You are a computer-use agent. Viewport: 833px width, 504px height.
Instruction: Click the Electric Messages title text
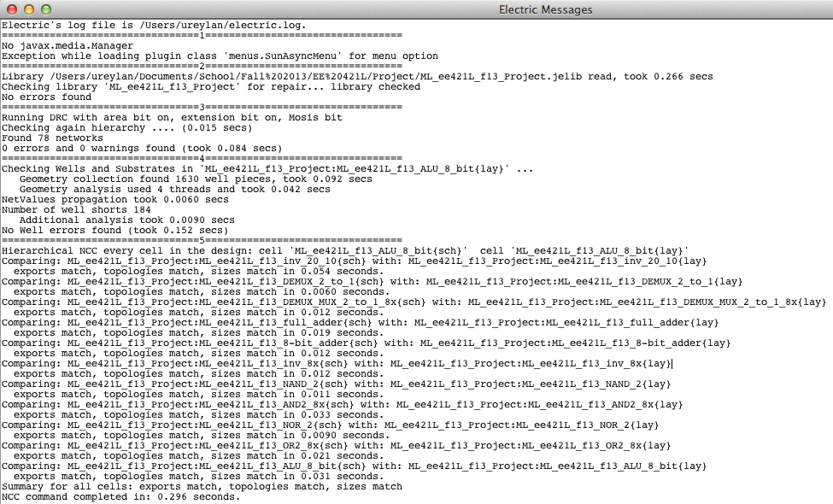click(545, 9)
